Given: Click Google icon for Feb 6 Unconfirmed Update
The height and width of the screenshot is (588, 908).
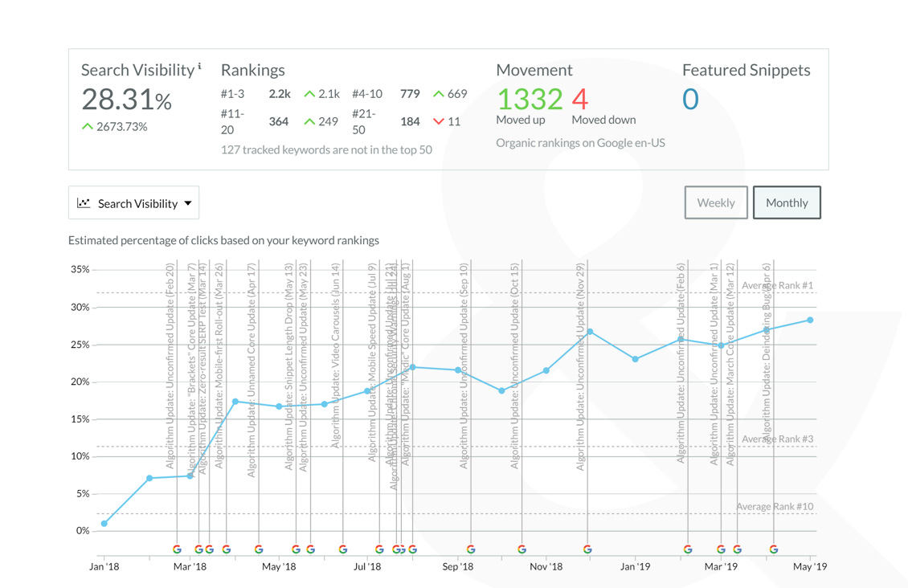Looking at the screenshot, I should 688,549.
